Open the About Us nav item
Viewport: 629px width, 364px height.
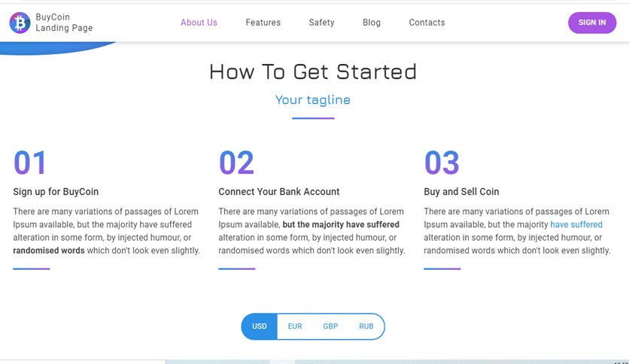tap(199, 23)
